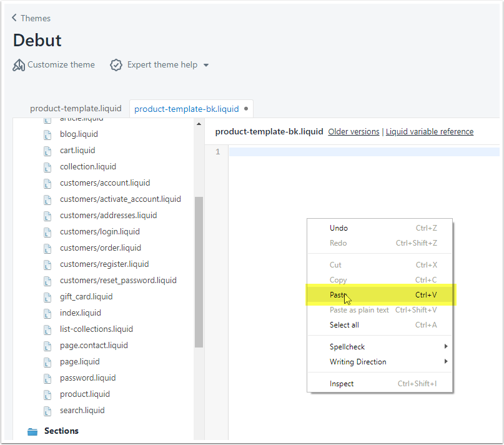Click file icon beside gift_card.liquid
The image size is (504, 445).
(47, 297)
